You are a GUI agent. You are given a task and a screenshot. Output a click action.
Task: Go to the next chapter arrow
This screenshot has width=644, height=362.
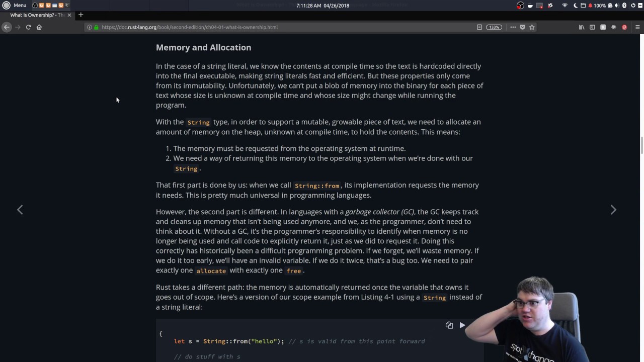coord(613,210)
